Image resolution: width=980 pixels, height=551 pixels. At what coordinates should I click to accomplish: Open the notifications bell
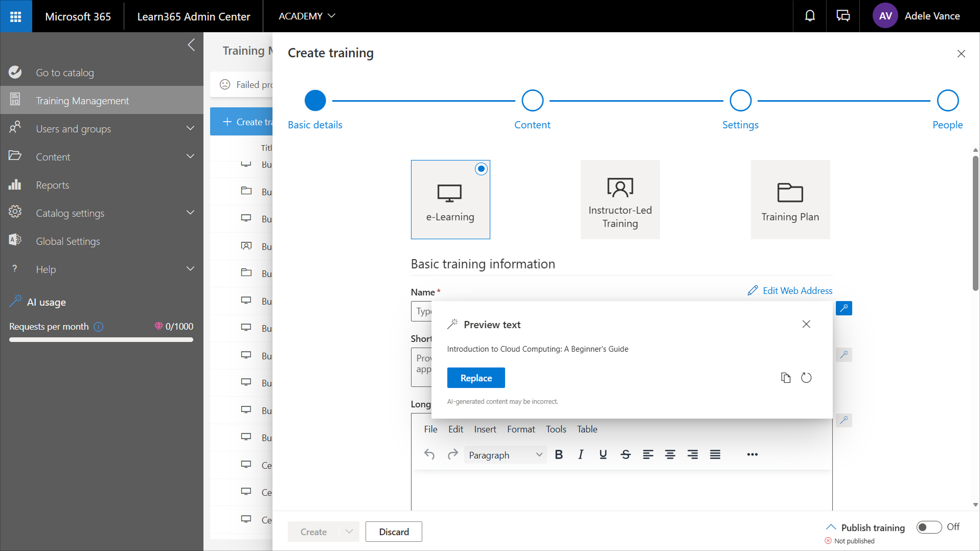[810, 16]
